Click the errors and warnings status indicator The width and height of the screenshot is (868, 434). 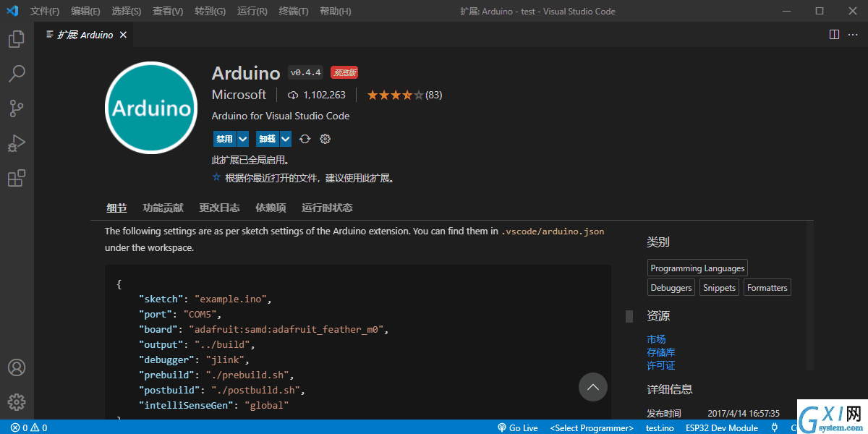(x=29, y=427)
